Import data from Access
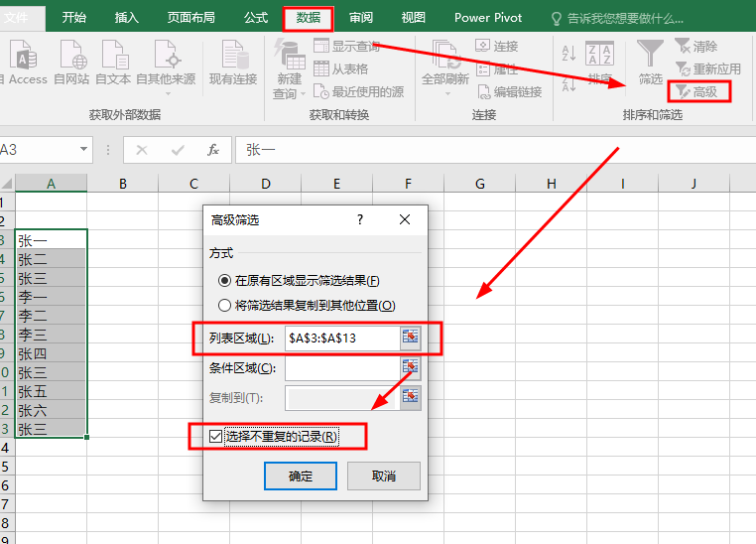Screen dimensions: 756x544 click(x=25, y=63)
